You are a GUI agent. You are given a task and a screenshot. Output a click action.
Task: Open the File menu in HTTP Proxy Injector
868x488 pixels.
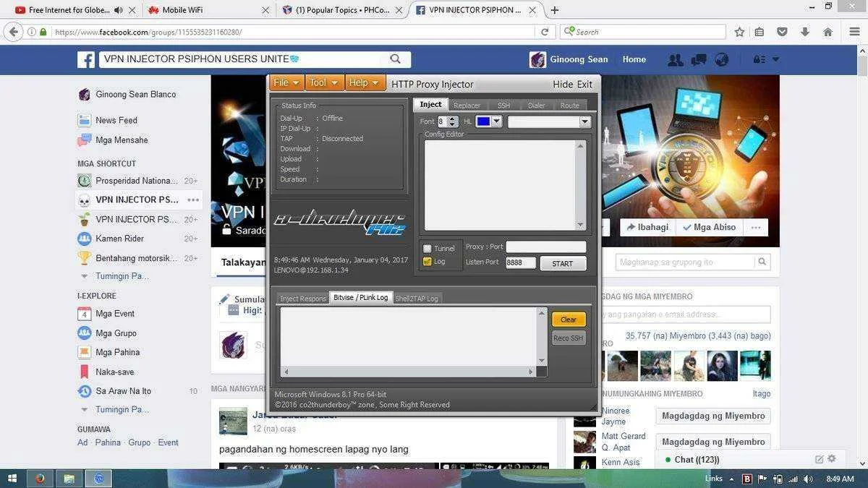click(x=286, y=83)
